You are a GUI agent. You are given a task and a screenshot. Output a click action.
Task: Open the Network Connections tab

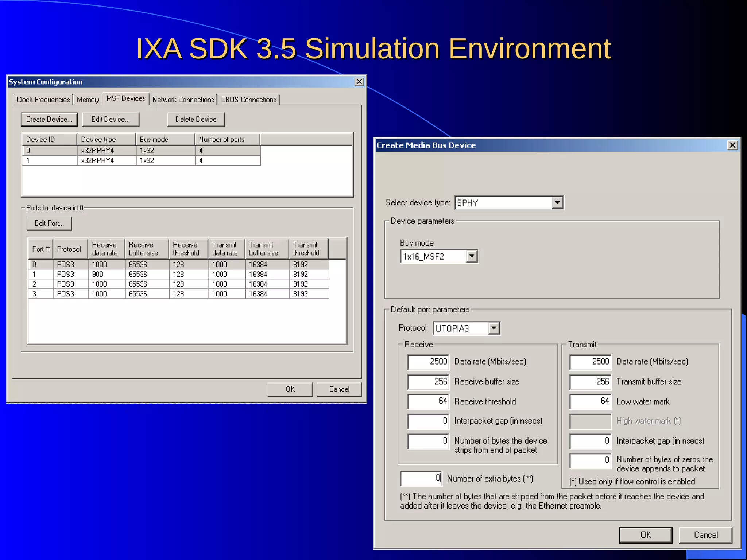(183, 100)
